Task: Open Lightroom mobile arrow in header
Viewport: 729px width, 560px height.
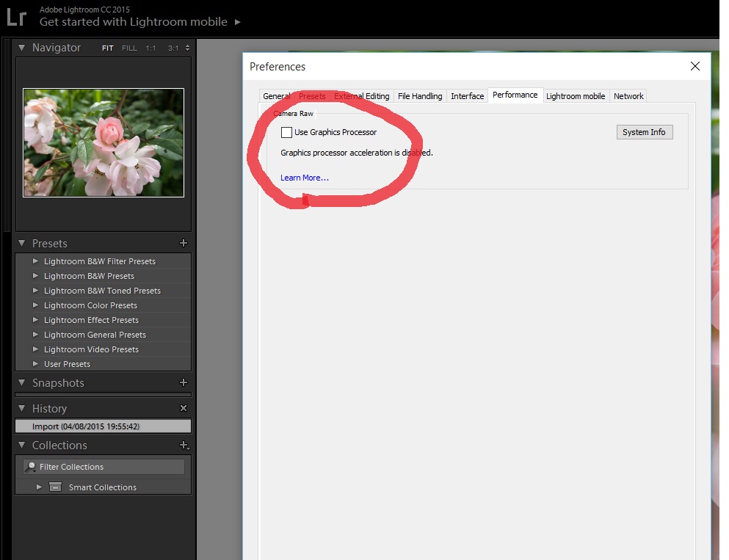Action: coord(237,22)
